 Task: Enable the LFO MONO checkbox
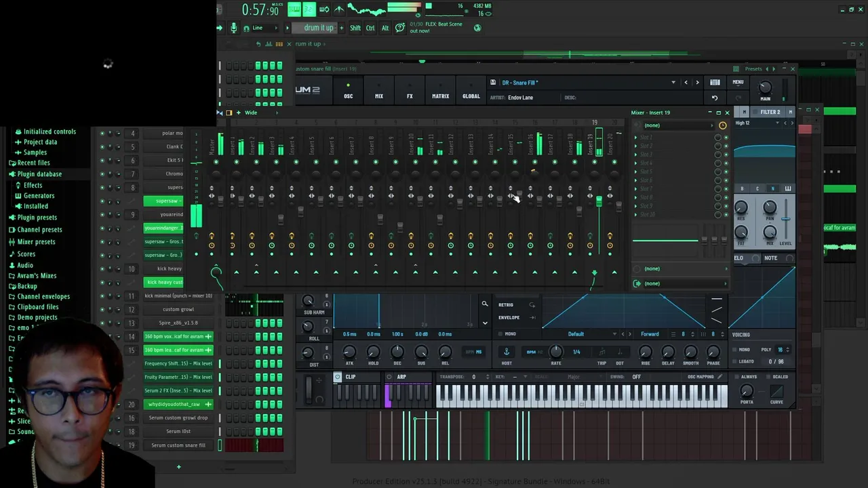500,334
